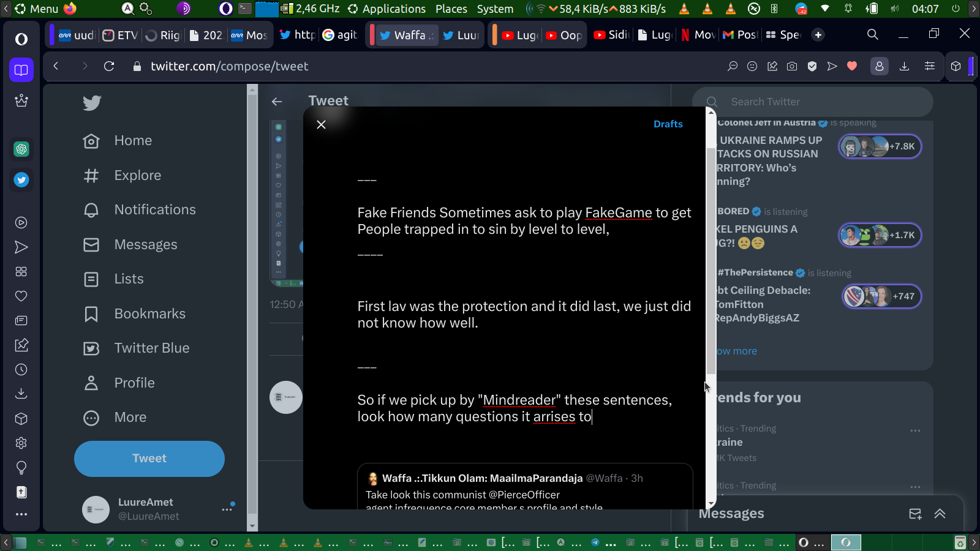Expand the Messages drawer with chevrons

coord(940,514)
